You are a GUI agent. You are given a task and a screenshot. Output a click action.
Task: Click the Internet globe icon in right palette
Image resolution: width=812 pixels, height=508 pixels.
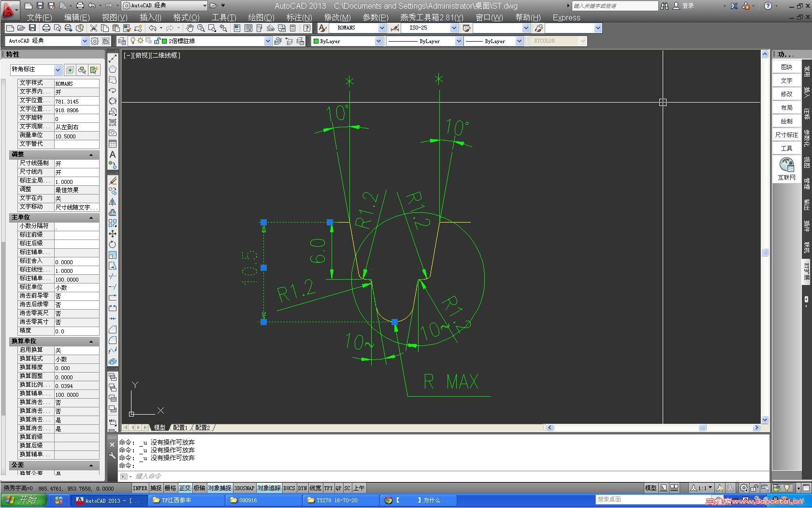tap(786, 165)
